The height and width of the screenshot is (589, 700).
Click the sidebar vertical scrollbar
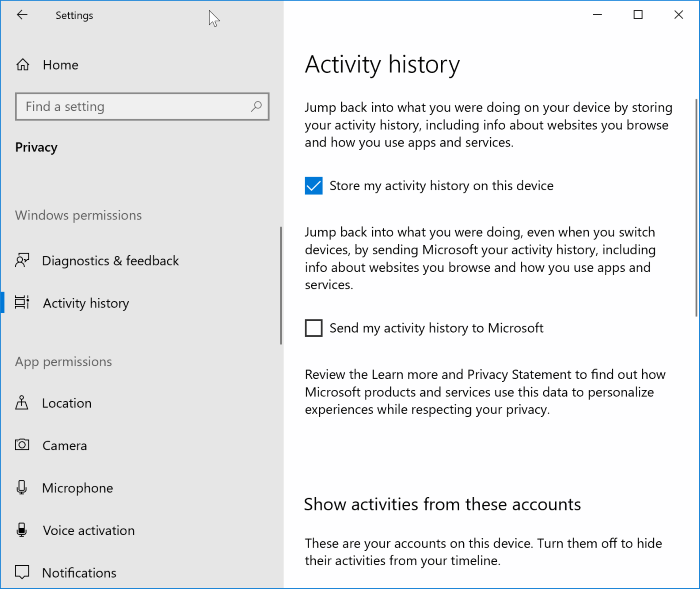coord(281,286)
